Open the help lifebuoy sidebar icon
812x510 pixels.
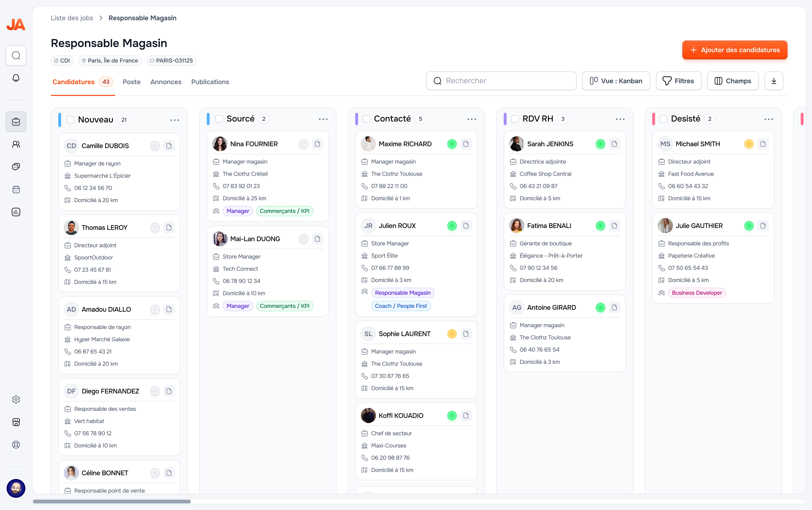[x=16, y=445]
